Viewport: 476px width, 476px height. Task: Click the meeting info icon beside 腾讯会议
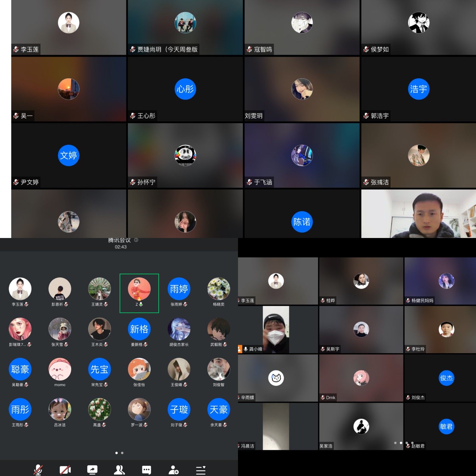136,240
